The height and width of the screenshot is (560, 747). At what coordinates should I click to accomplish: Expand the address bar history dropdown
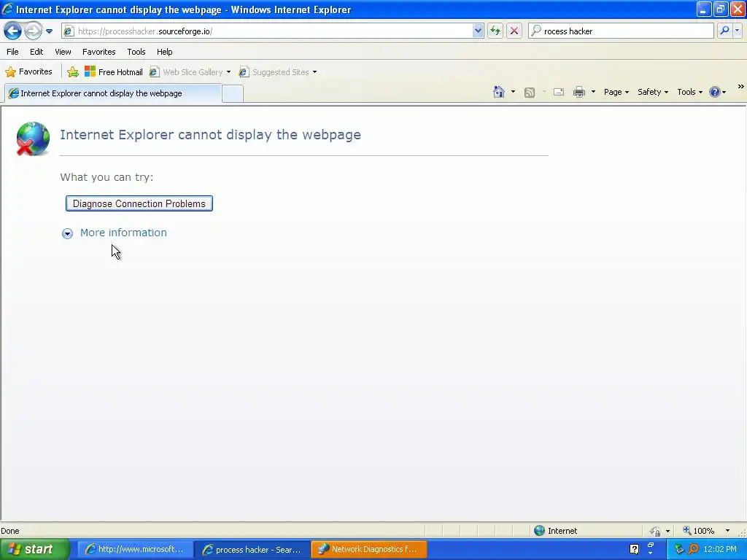pos(478,31)
